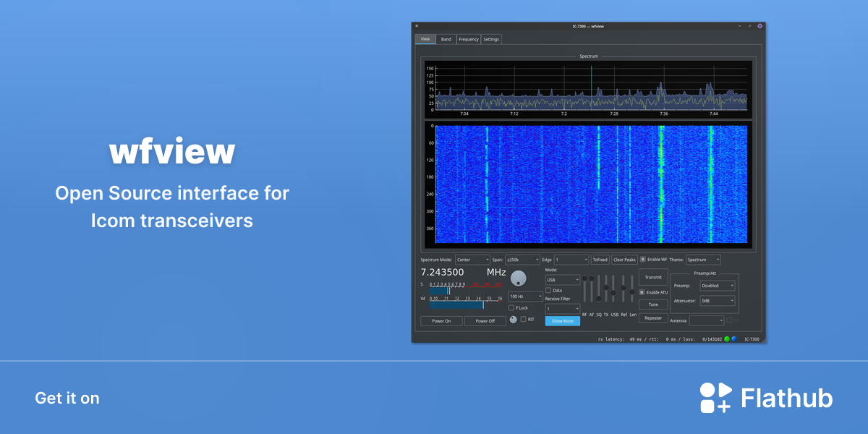This screenshot has height=434, width=868.
Task: Adjust the RF gain slider
Action: (x=584, y=289)
